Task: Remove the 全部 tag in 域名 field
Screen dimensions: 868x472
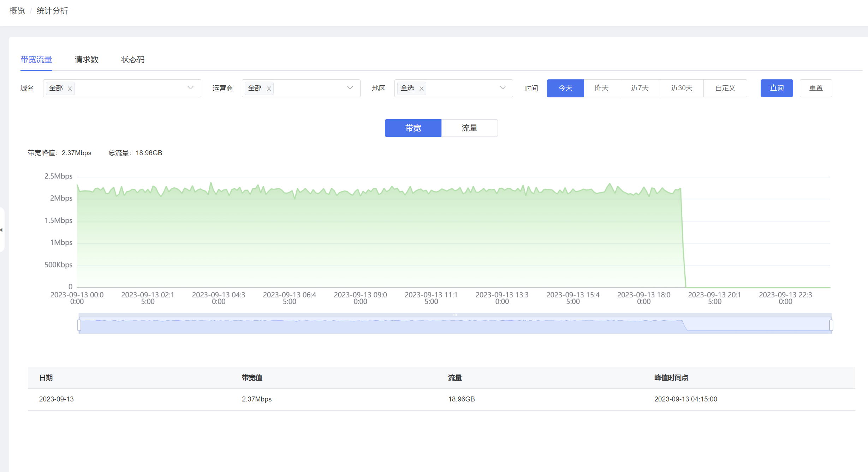Action: 70,89
